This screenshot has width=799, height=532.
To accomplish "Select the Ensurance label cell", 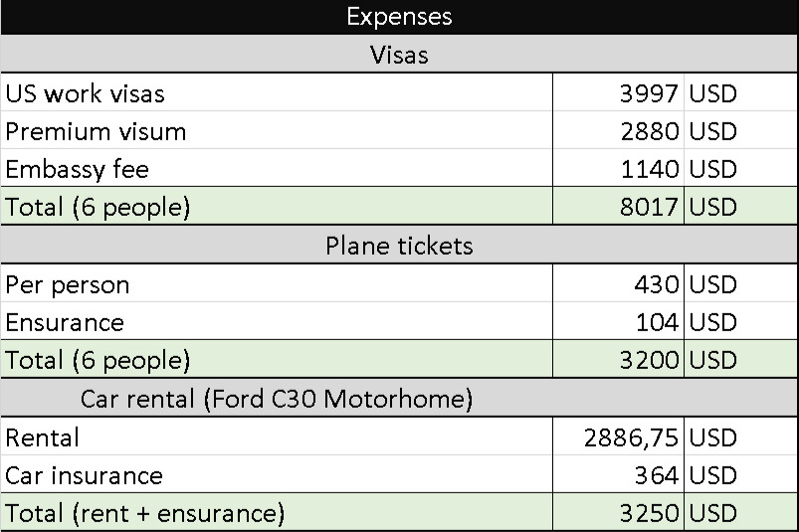I will [277, 321].
